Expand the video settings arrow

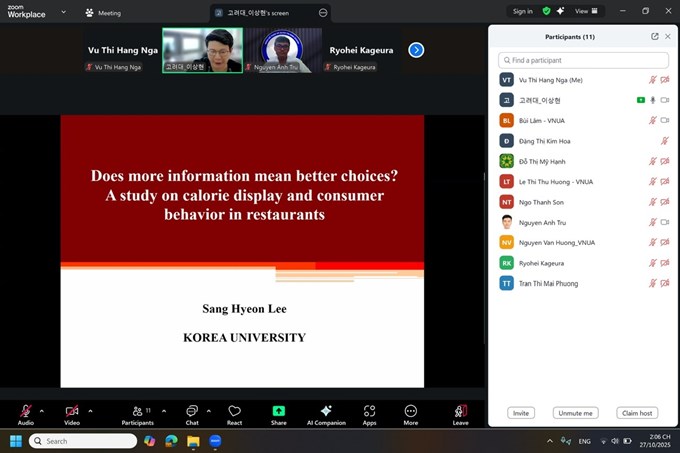pyautogui.click(x=90, y=410)
